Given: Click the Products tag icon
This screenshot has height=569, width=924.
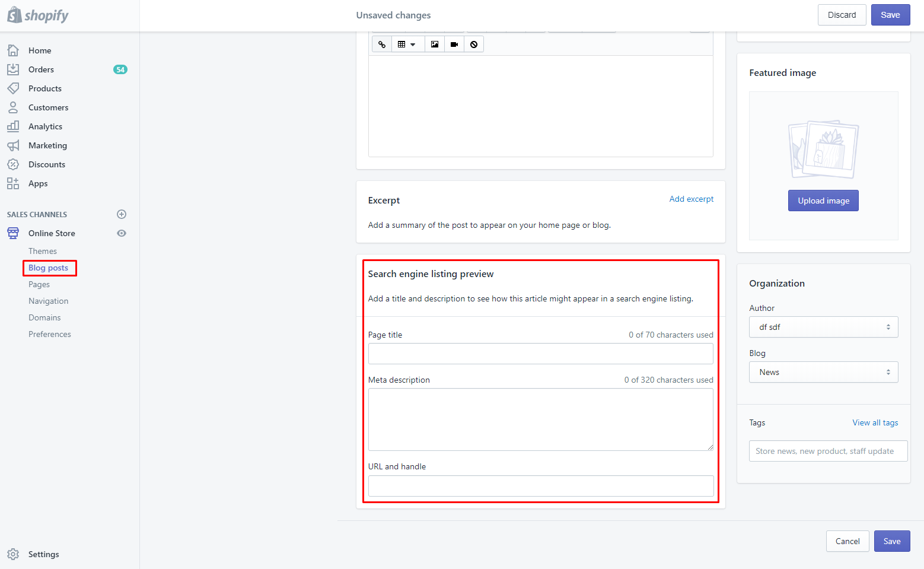Looking at the screenshot, I should (x=13, y=88).
